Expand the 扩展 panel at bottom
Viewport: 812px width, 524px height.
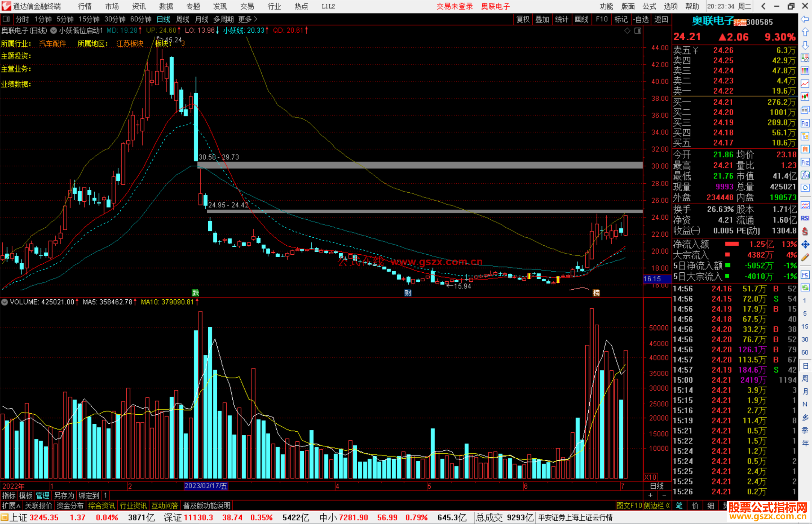[11, 506]
